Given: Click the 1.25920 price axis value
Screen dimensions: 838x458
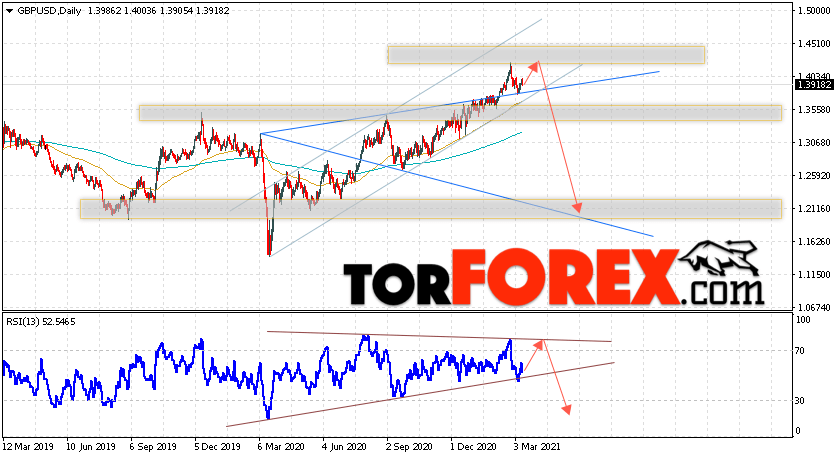Looking at the screenshot, I should (814, 176).
